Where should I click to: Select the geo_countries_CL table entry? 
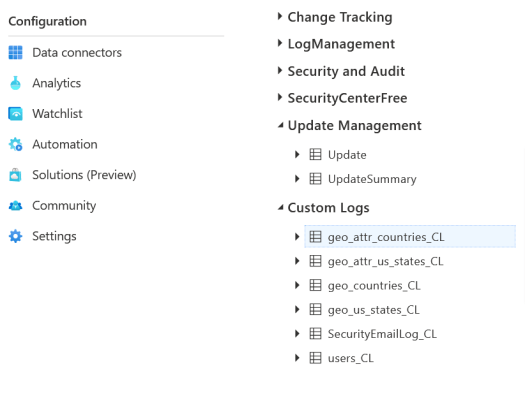tap(374, 285)
